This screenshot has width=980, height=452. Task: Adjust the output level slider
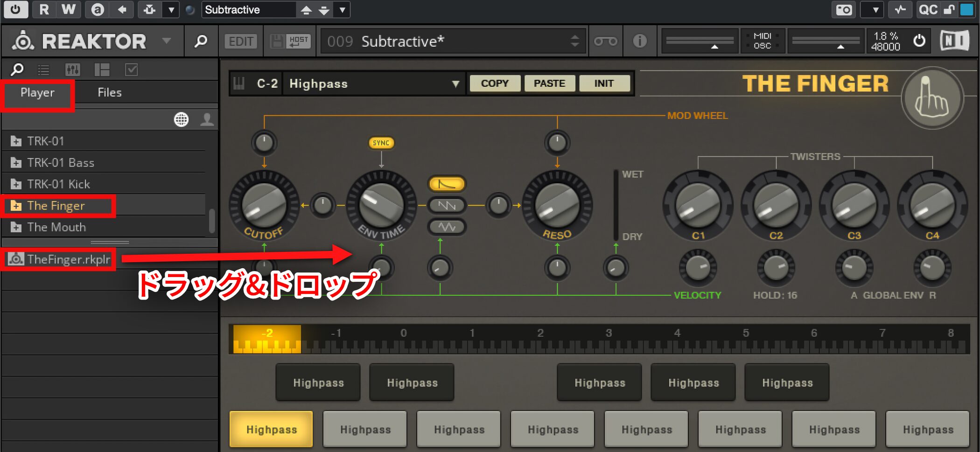[x=826, y=41]
